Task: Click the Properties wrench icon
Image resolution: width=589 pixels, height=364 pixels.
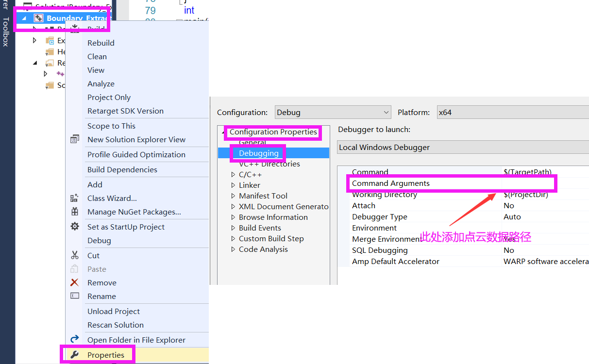Action: tap(74, 355)
